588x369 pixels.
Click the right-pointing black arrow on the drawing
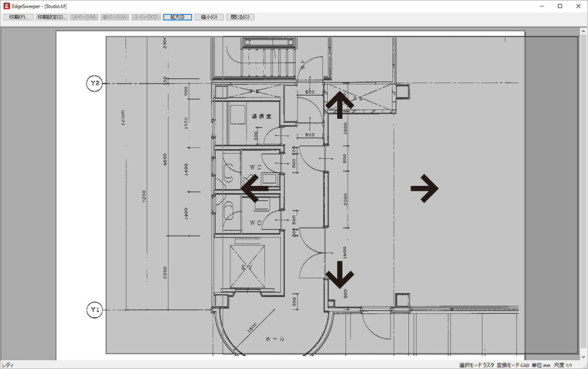click(425, 188)
